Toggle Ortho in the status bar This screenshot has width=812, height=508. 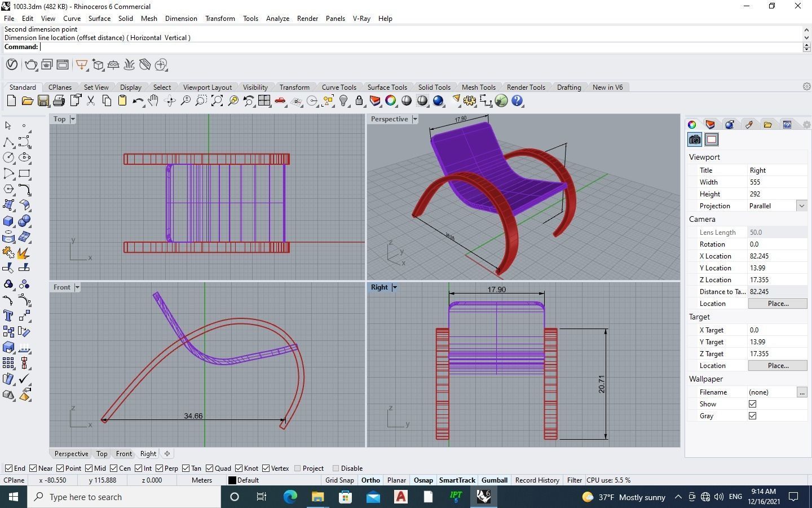pyautogui.click(x=370, y=480)
